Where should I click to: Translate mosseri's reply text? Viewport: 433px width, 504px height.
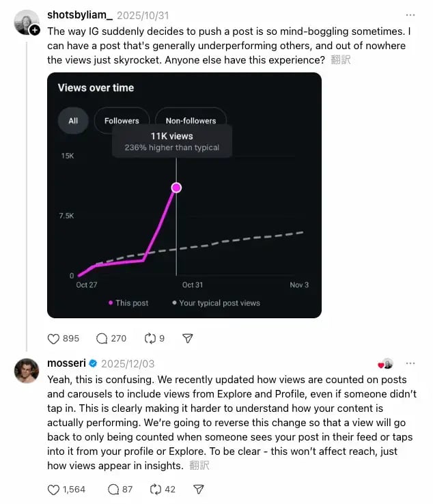[199, 466]
